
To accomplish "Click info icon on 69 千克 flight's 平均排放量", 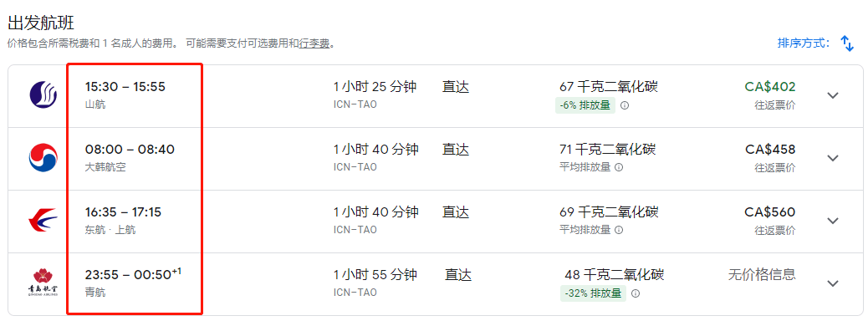I will [619, 230].
